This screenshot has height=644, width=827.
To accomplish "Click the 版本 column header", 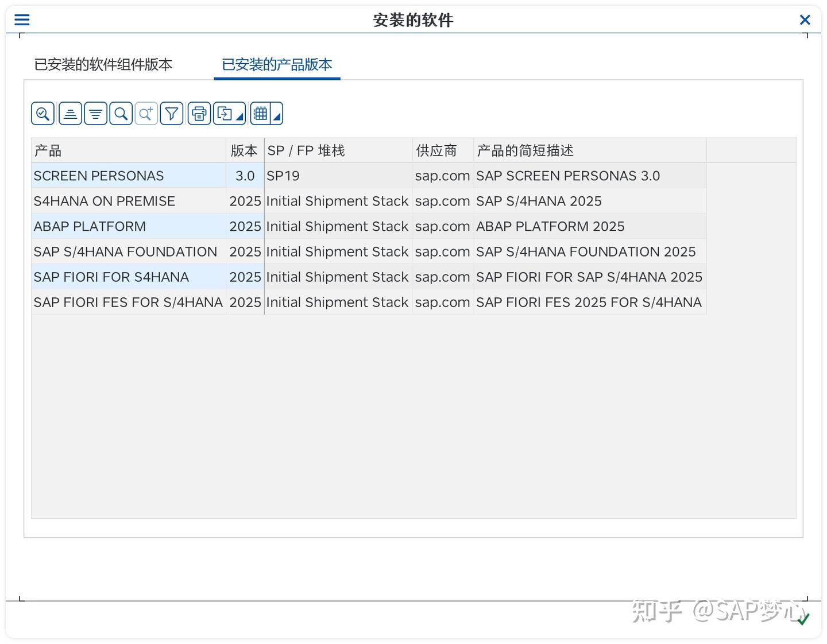I will tap(245, 150).
